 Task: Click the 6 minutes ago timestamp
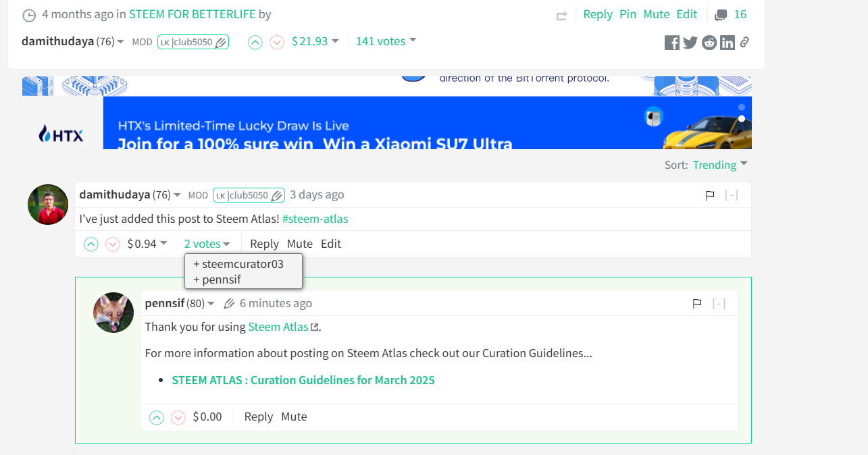click(276, 303)
